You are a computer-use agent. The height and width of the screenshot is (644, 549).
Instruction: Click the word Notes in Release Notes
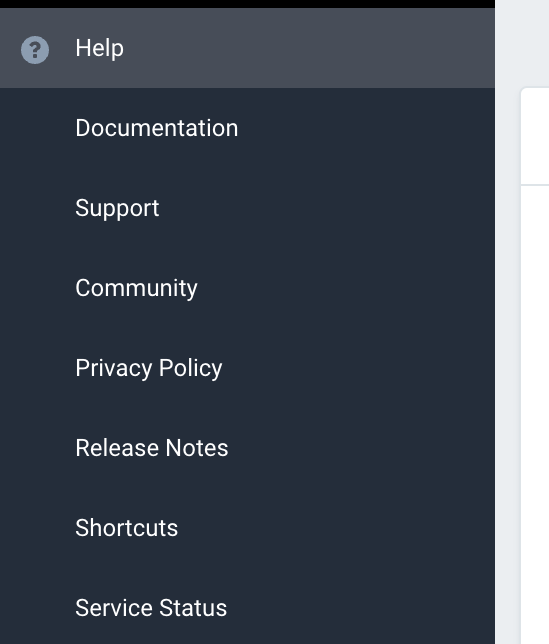[x=197, y=448]
